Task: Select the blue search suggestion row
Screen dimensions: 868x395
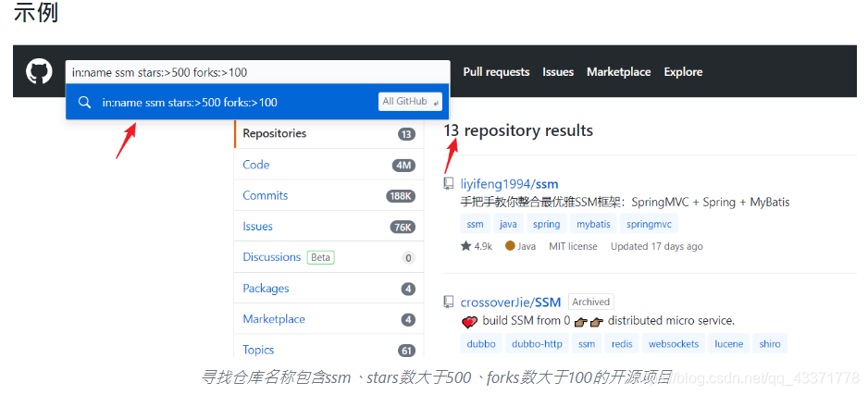Action: click(258, 102)
